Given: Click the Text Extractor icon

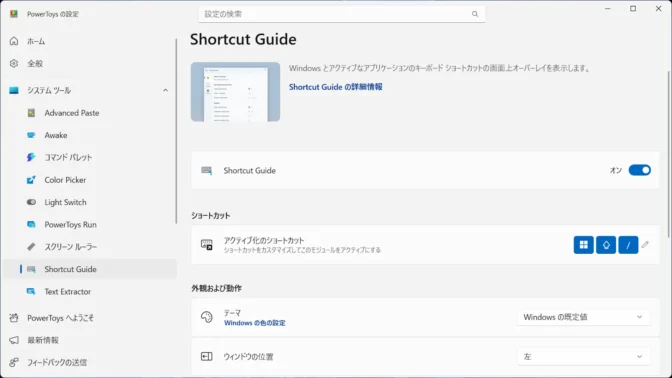Looking at the screenshot, I should point(31,291).
